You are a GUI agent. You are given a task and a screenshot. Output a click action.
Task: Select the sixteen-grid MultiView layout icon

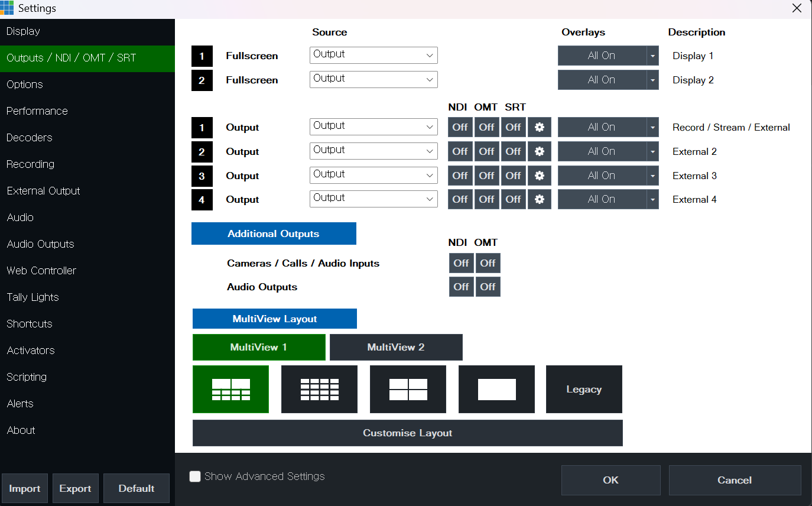pyautogui.click(x=319, y=389)
